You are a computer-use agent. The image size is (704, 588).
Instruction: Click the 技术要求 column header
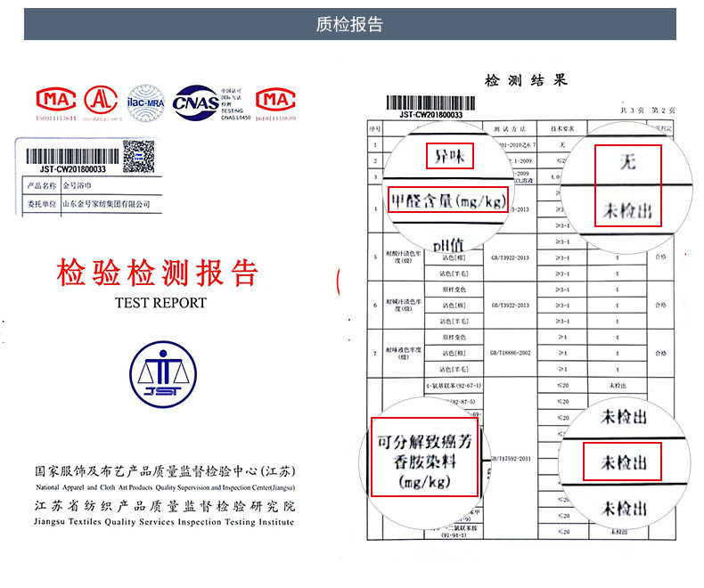point(562,129)
